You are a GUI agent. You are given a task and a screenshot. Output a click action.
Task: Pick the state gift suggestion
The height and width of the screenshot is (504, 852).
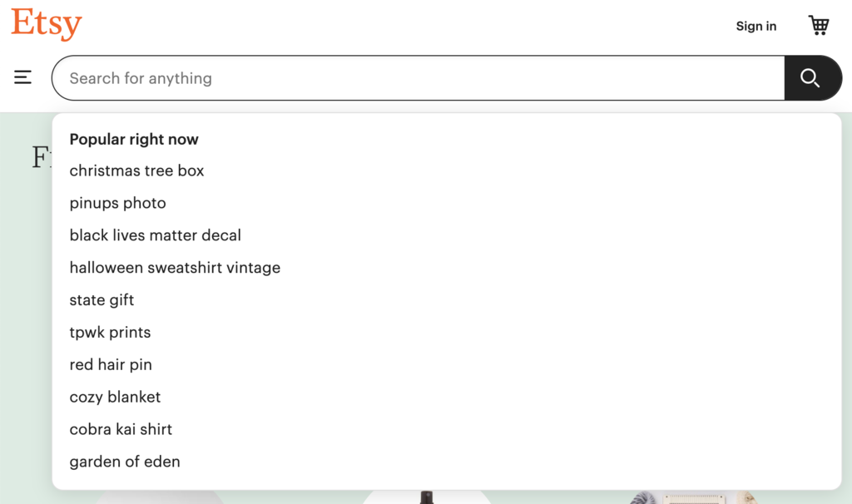point(102,300)
